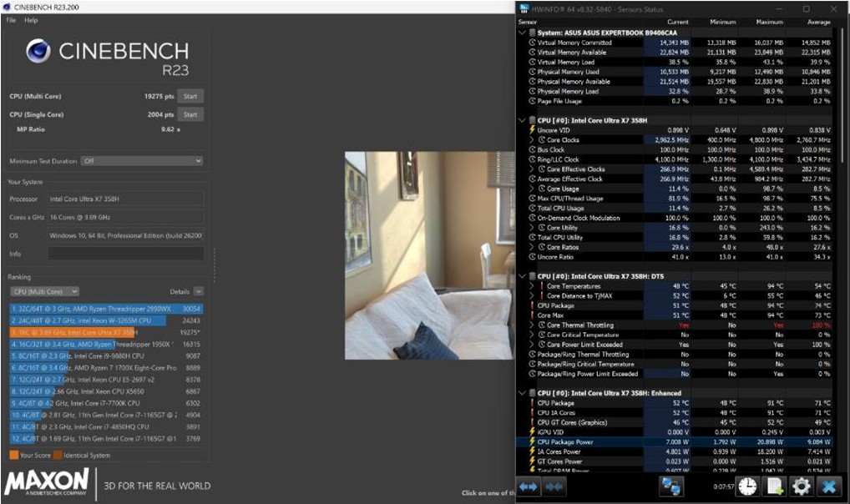Click the Cinebench R23 sphere logo
This screenshot has width=850, height=504.
point(38,51)
